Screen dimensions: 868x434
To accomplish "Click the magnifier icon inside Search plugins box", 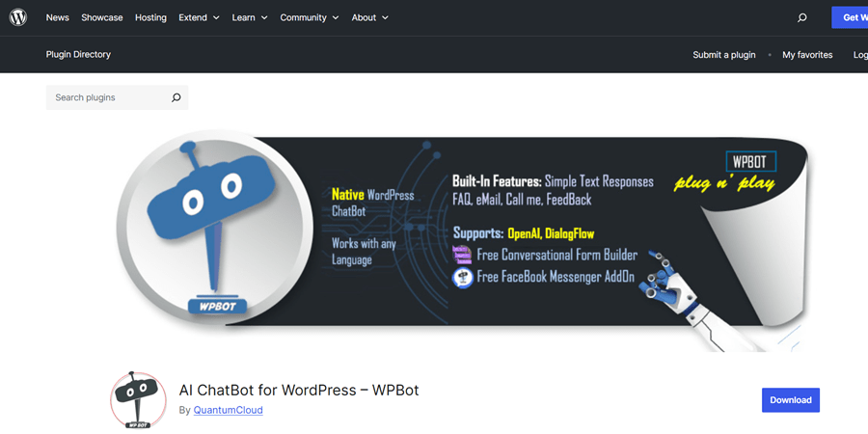I will [176, 97].
